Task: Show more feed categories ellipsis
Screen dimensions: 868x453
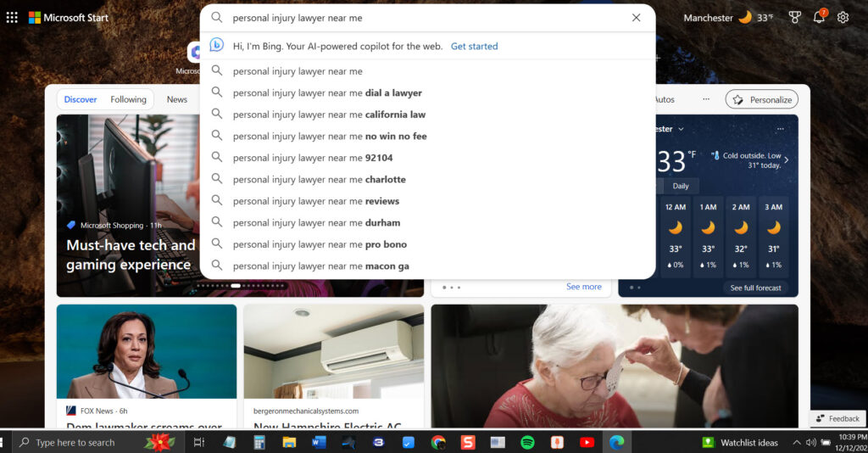Action: tap(706, 100)
